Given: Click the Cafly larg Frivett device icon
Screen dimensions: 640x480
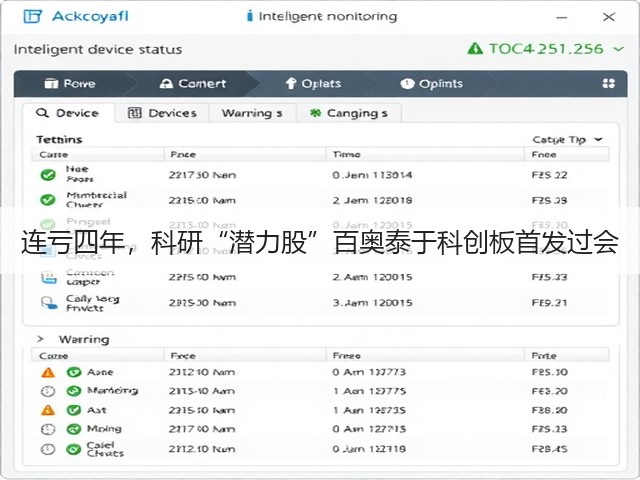Looking at the screenshot, I should 49,303.
